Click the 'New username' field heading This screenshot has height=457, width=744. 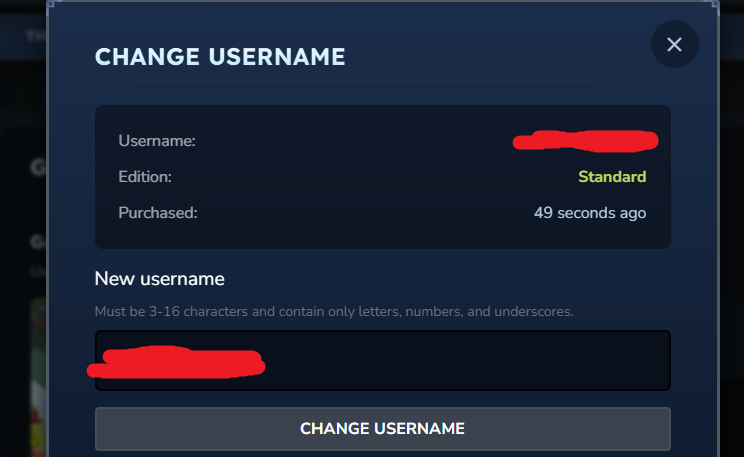point(159,278)
